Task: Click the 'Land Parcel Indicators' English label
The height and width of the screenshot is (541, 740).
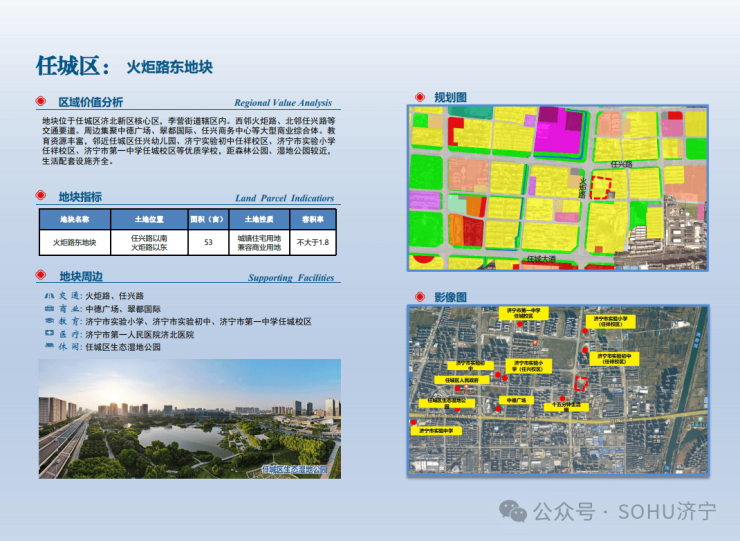Action: [285, 198]
